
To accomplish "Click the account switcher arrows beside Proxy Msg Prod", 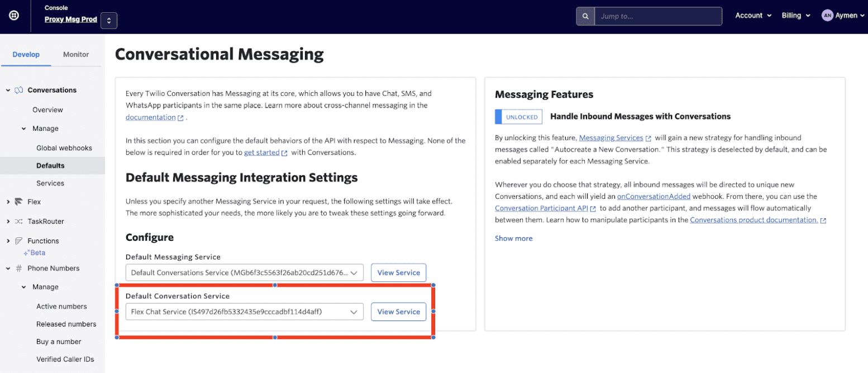I will [x=109, y=19].
